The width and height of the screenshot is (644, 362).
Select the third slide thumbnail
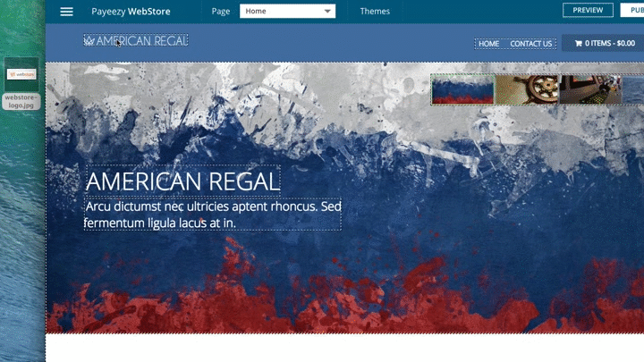[589, 89]
